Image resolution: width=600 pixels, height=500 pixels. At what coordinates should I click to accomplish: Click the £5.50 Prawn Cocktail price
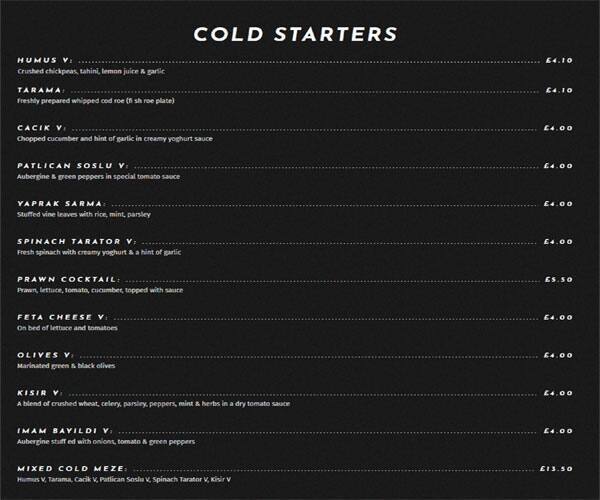point(559,280)
